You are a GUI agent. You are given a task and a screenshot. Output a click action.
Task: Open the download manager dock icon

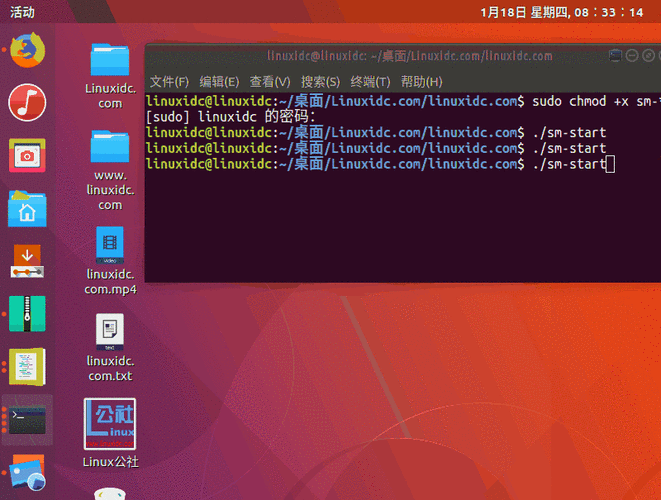coord(27,261)
